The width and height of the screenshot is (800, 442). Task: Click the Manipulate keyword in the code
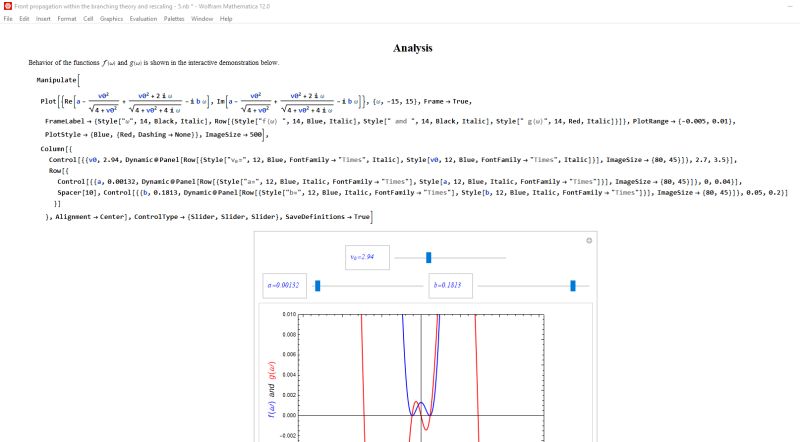click(56, 80)
